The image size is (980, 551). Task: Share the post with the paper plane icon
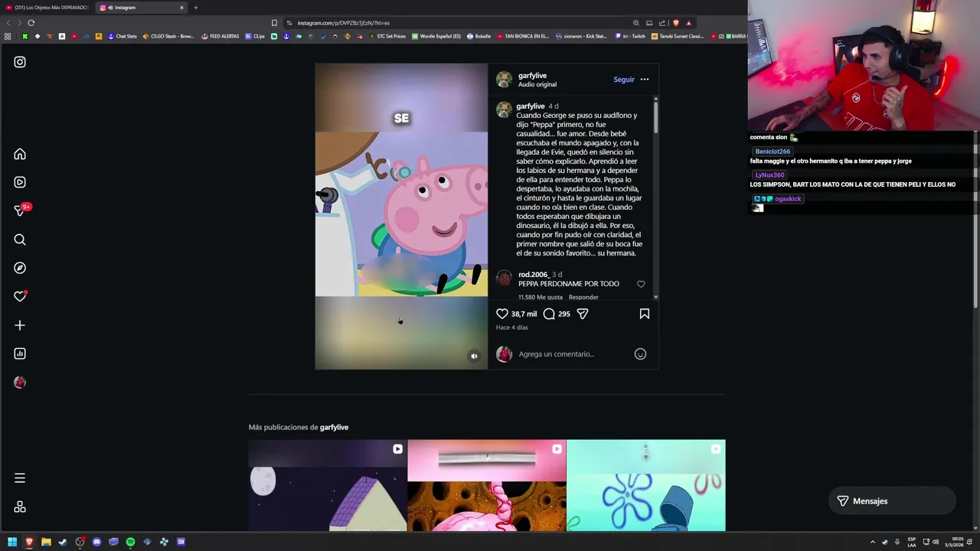(x=583, y=314)
